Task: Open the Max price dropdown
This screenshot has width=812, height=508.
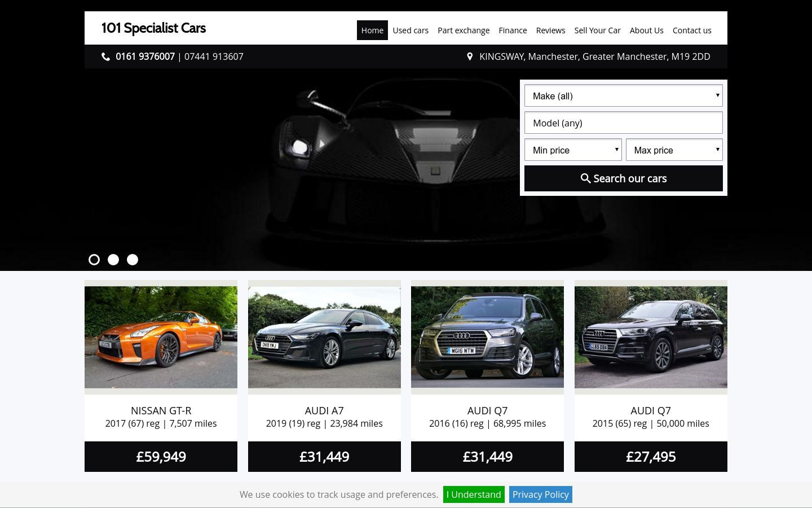Action: tap(674, 150)
